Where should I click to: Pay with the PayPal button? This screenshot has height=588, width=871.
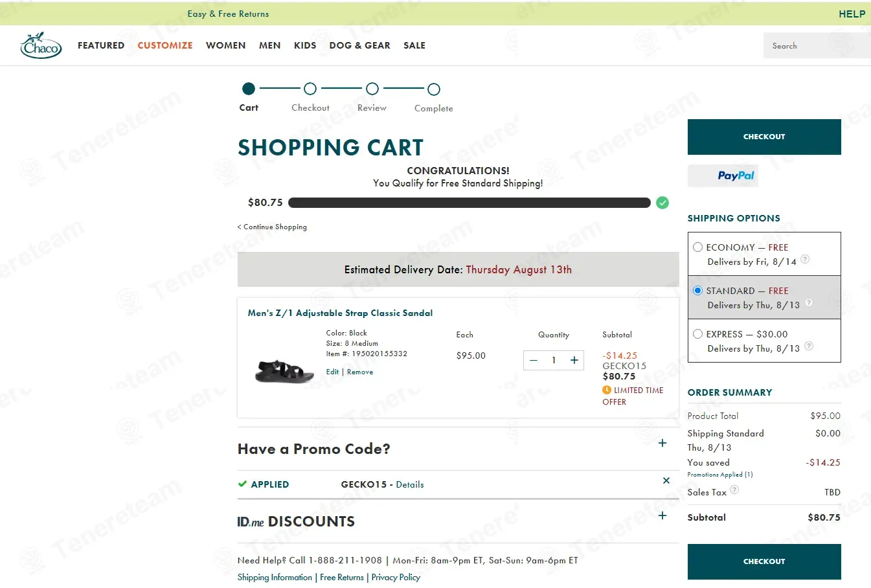723,175
